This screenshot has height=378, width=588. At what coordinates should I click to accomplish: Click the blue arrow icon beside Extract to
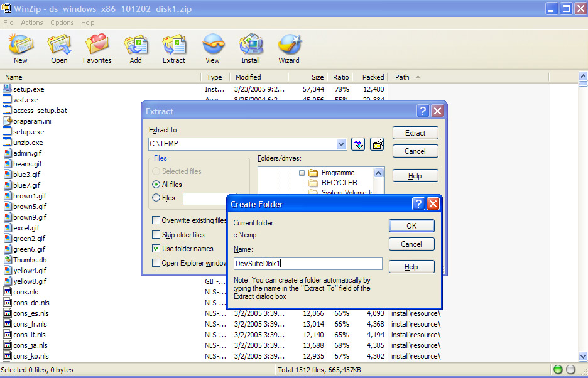(358, 144)
